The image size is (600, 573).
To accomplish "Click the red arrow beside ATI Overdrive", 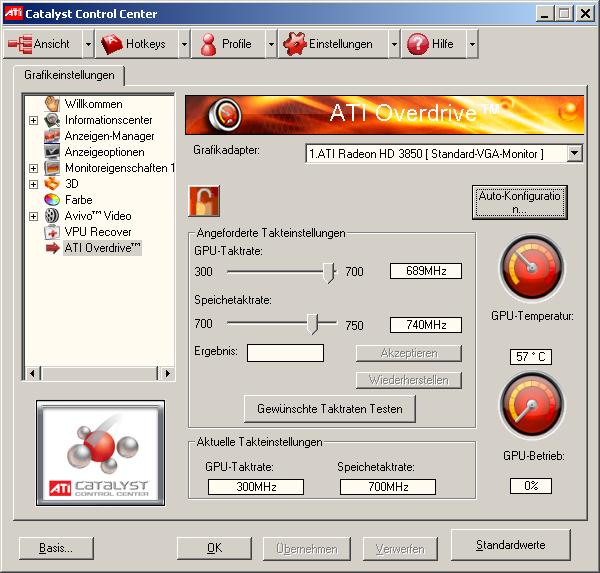I will [52, 248].
